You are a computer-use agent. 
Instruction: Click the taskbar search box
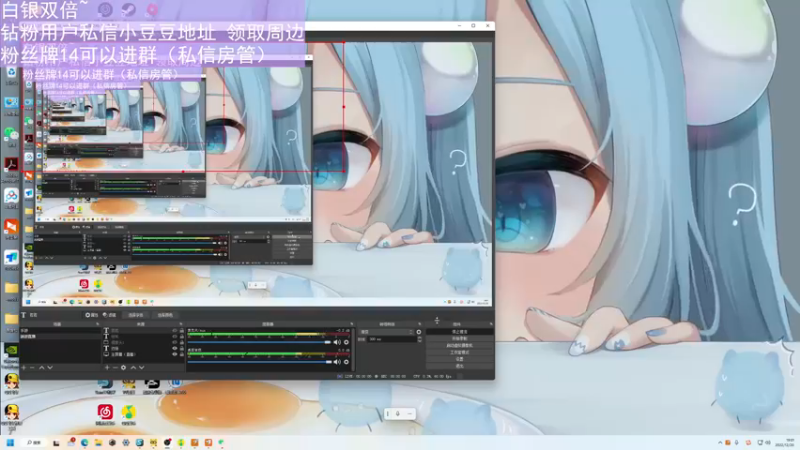(34, 443)
